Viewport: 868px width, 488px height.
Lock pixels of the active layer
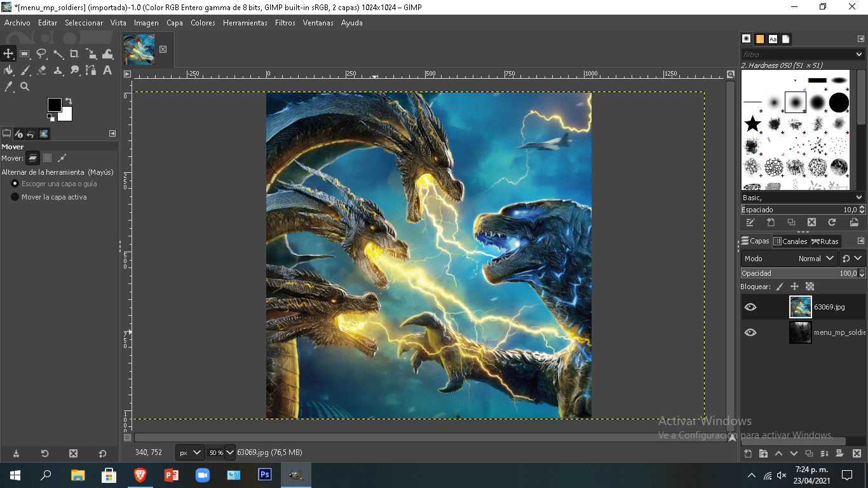tap(780, 287)
